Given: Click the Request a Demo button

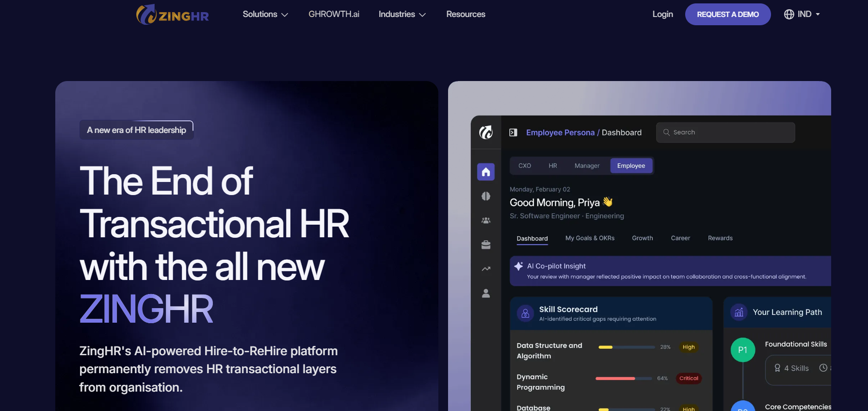Looking at the screenshot, I should (728, 15).
